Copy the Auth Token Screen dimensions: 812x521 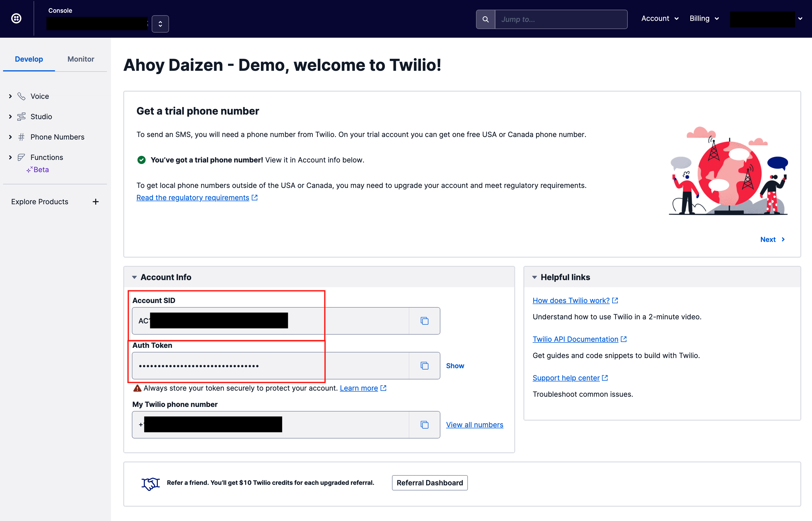[x=424, y=366]
